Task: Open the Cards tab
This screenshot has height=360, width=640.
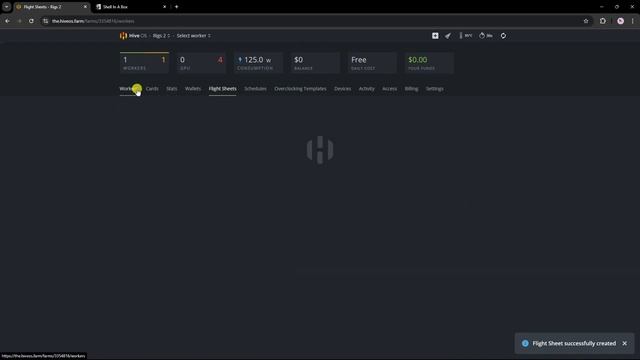Action: pos(152,89)
